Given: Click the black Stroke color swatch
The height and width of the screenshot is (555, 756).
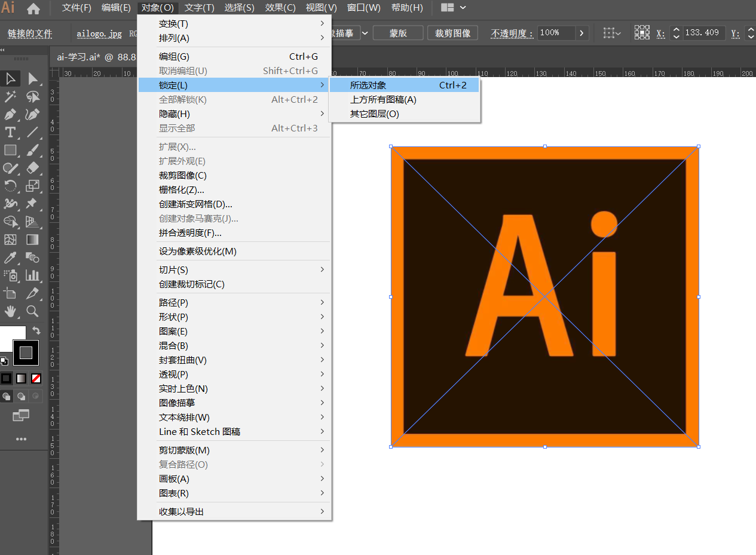Looking at the screenshot, I should (26, 352).
